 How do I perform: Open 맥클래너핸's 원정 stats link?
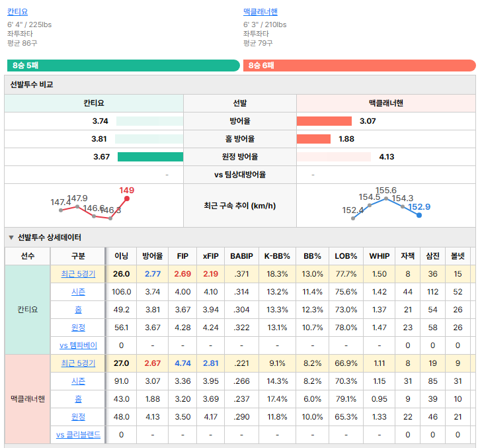pos(78,417)
